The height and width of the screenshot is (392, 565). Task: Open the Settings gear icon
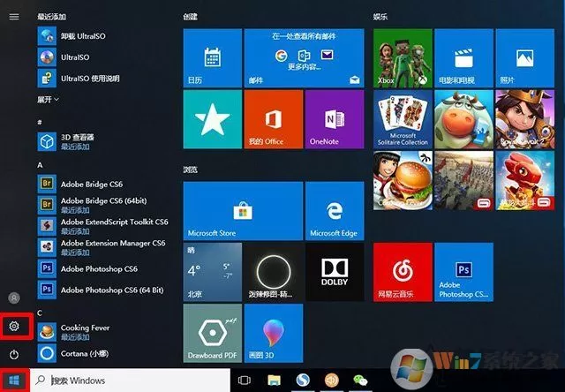[x=14, y=326]
